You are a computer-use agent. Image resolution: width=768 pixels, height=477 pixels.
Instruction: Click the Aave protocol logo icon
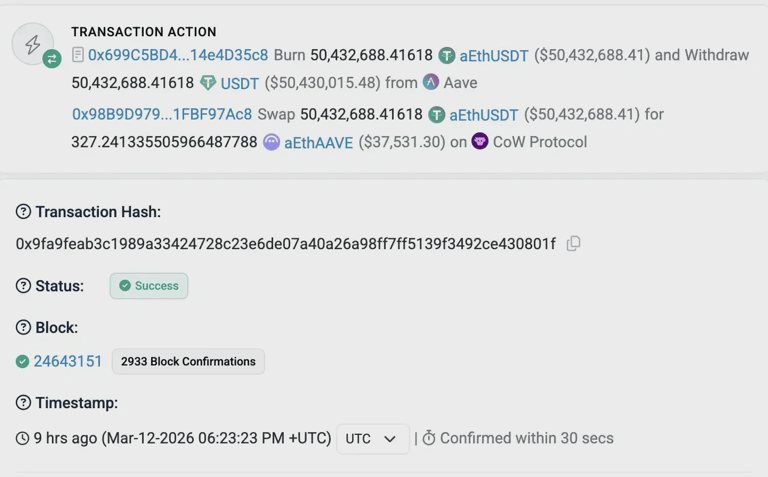pyautogui.click(x=431, y=82)
